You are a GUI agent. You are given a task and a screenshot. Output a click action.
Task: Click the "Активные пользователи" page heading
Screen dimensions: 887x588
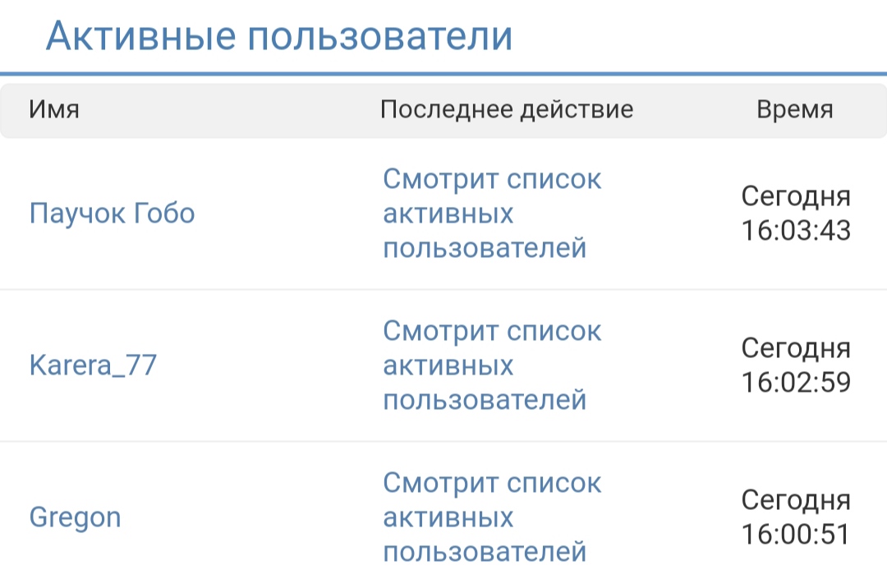point(279,36)
